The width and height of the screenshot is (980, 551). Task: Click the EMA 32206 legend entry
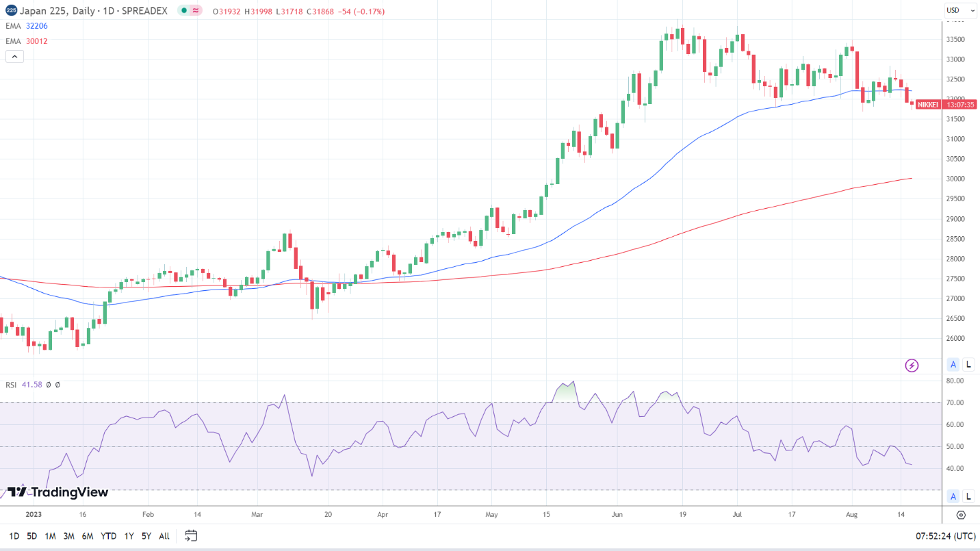26,26
